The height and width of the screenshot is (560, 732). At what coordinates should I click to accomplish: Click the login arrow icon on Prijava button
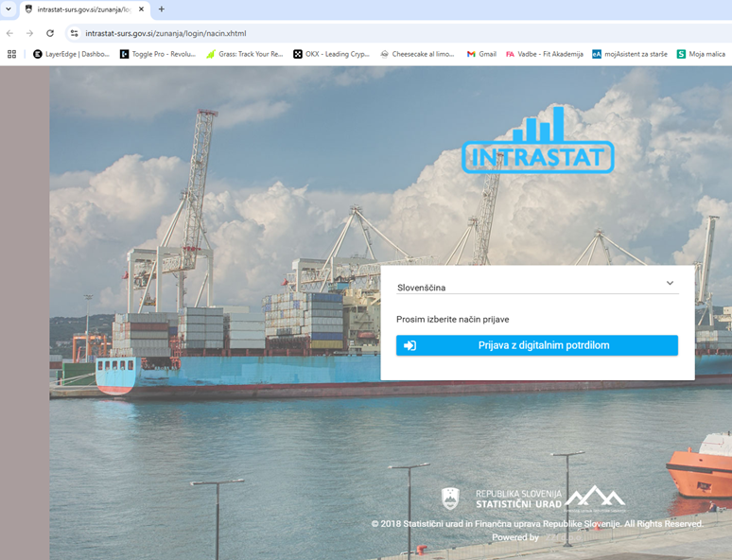tap(410, 345)
